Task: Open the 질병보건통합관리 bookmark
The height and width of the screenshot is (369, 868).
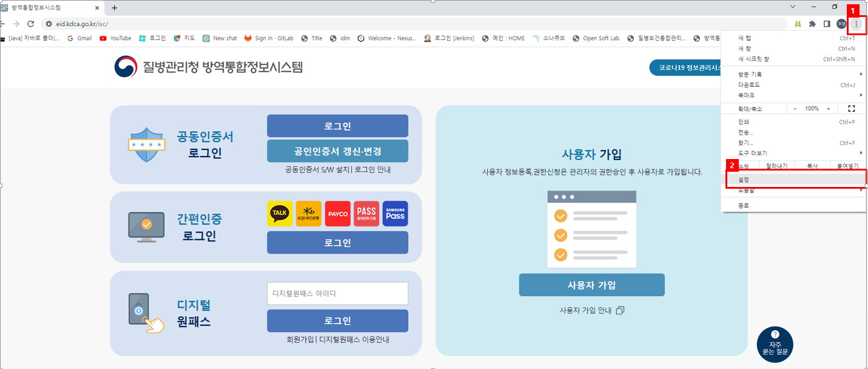Action: pos(657,38)
